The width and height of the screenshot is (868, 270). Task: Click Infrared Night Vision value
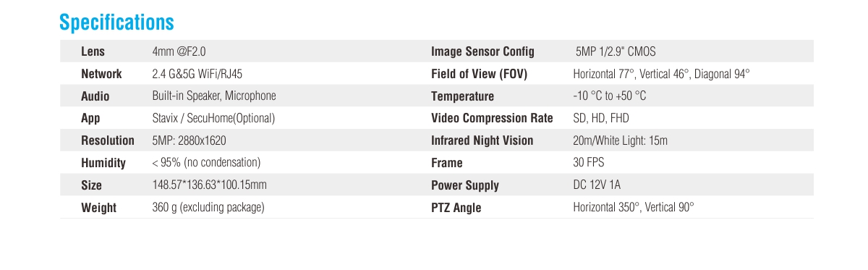[x=620, y=140]
